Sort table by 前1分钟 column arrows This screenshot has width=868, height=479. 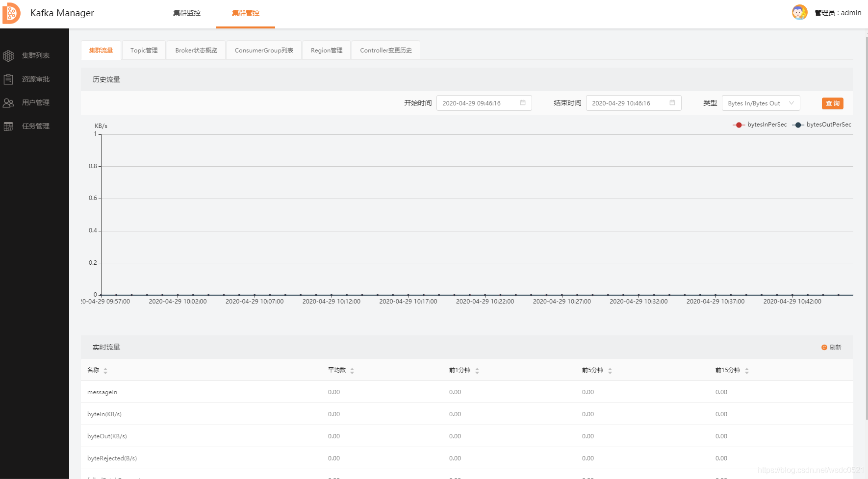[477, 371]
